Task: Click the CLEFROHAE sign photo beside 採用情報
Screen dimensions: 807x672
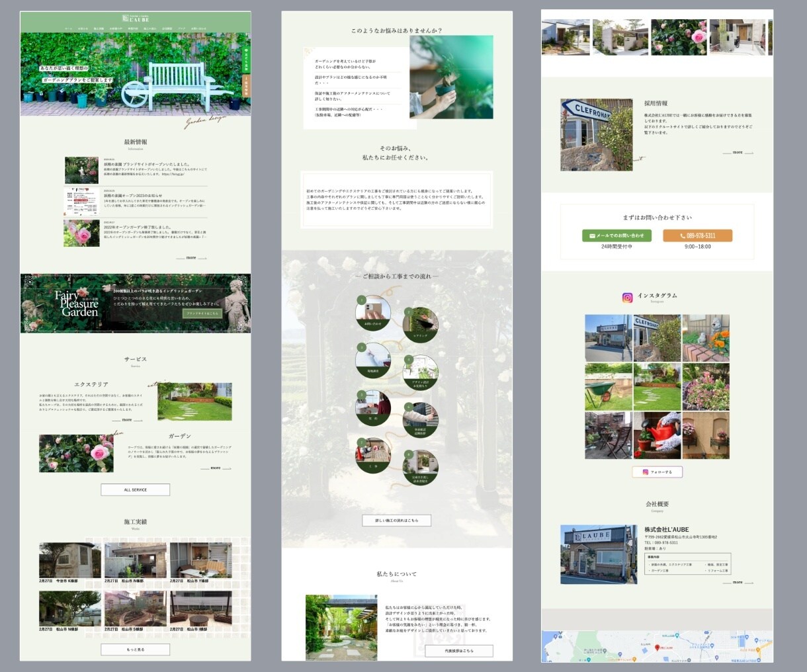Action: [x=597, y=135]
